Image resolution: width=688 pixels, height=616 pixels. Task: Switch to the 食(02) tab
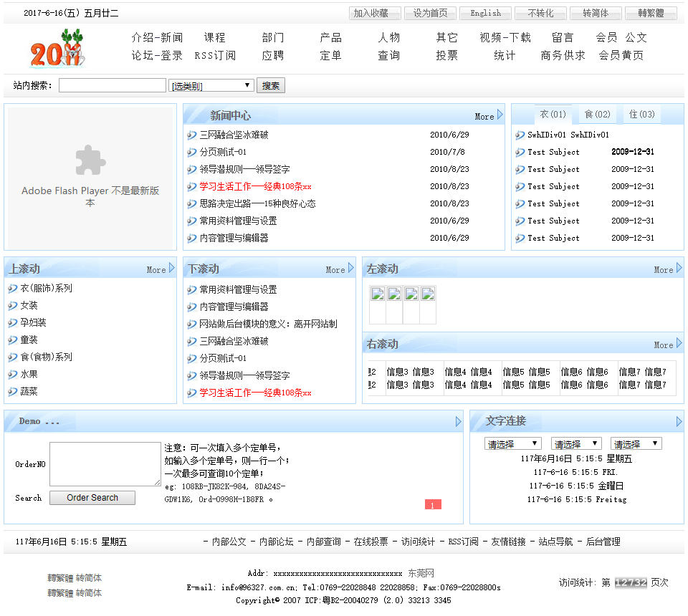tap(597, 115)
